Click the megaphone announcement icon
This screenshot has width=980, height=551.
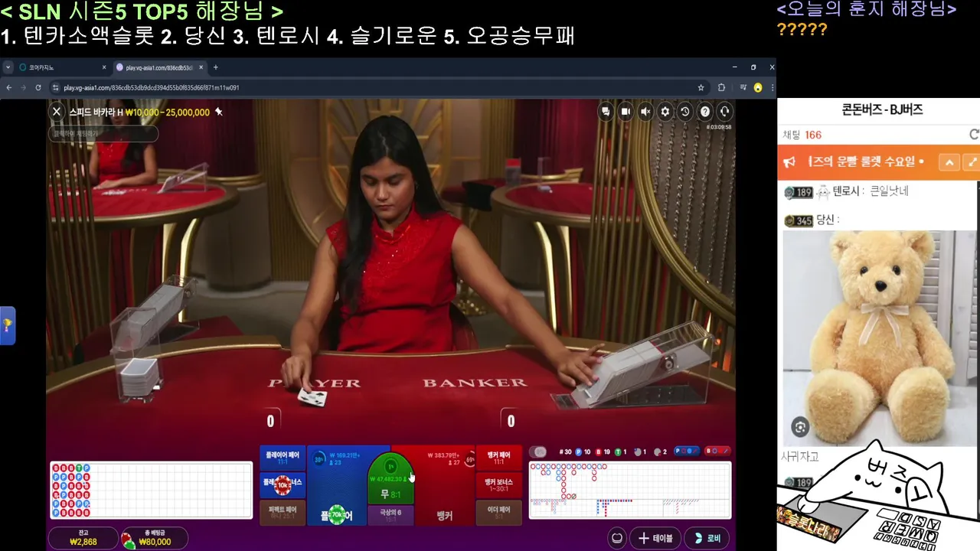tap(789, 162)
